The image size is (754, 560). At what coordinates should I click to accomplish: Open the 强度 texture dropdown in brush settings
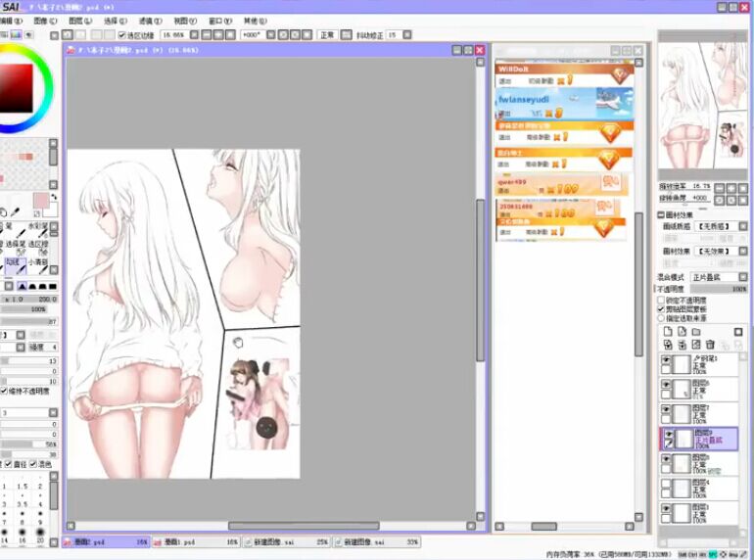pos(21,347)
